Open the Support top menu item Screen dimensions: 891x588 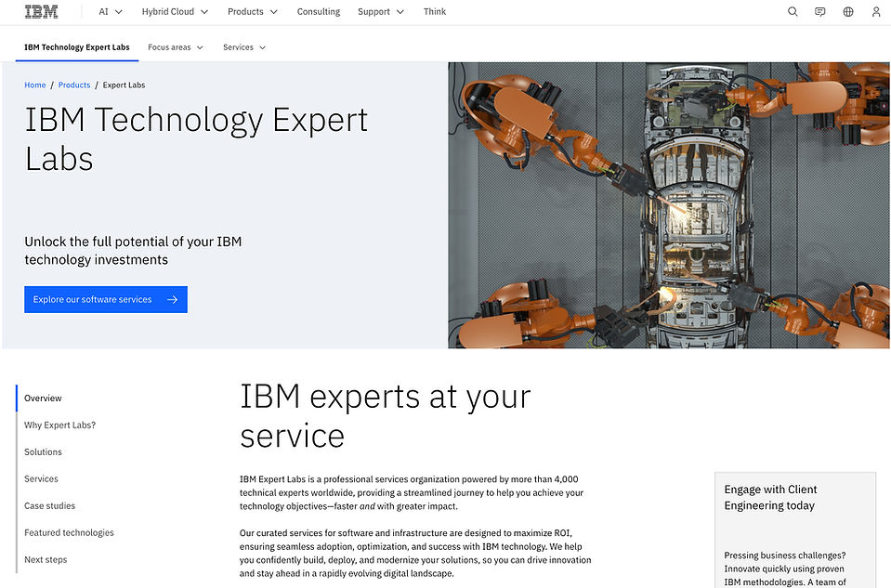point(373,11)
